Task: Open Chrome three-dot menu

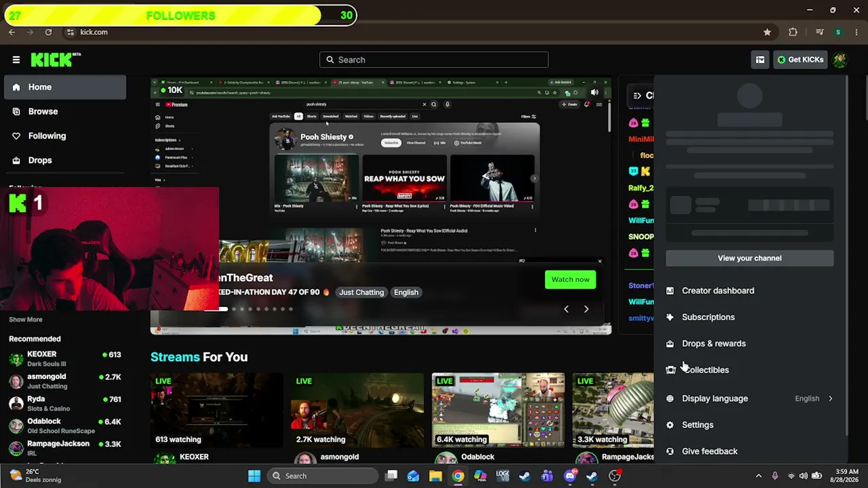Action: coord(857,32)
